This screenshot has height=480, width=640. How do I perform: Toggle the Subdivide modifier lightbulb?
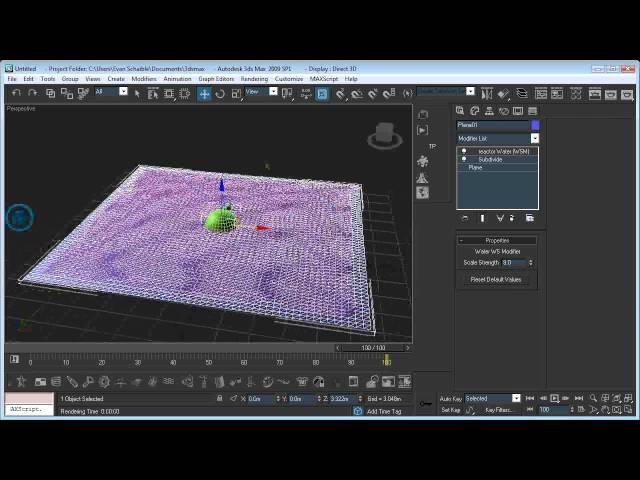(463, 159)
